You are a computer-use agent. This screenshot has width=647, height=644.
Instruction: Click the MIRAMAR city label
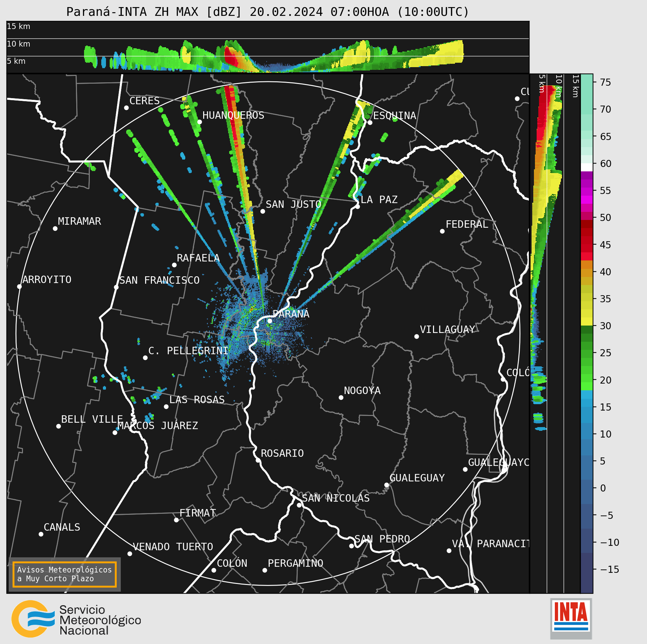pyautogui.click(x=79, y=221)
